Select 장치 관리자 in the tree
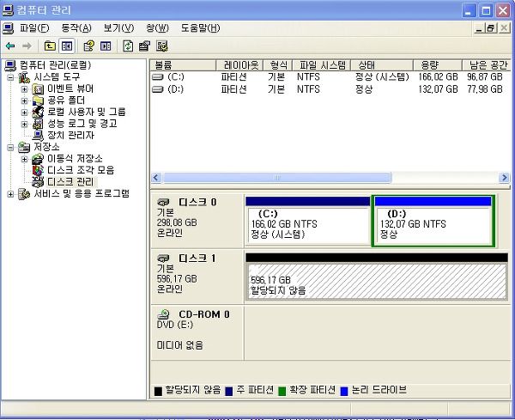 point(71,135)
